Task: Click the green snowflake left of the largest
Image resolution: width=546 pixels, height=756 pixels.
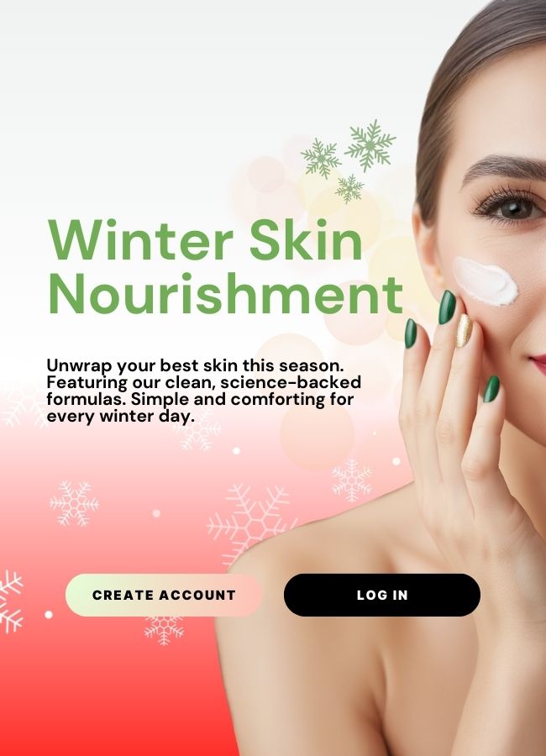Action: [321, 158]
